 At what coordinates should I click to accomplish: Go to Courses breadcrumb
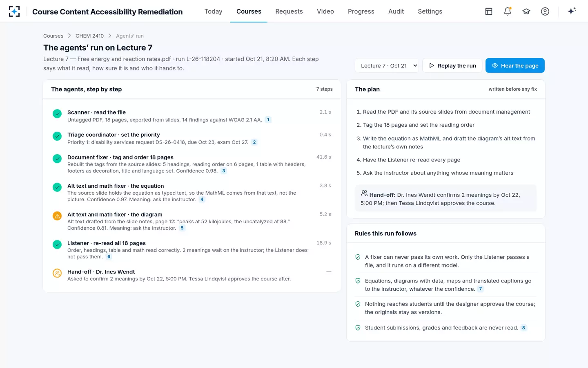[53, 36]
